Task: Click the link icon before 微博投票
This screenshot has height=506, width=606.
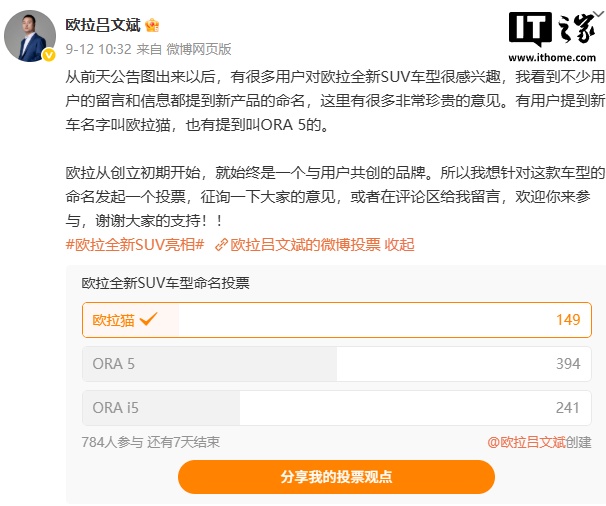Action: coord(220,244)
